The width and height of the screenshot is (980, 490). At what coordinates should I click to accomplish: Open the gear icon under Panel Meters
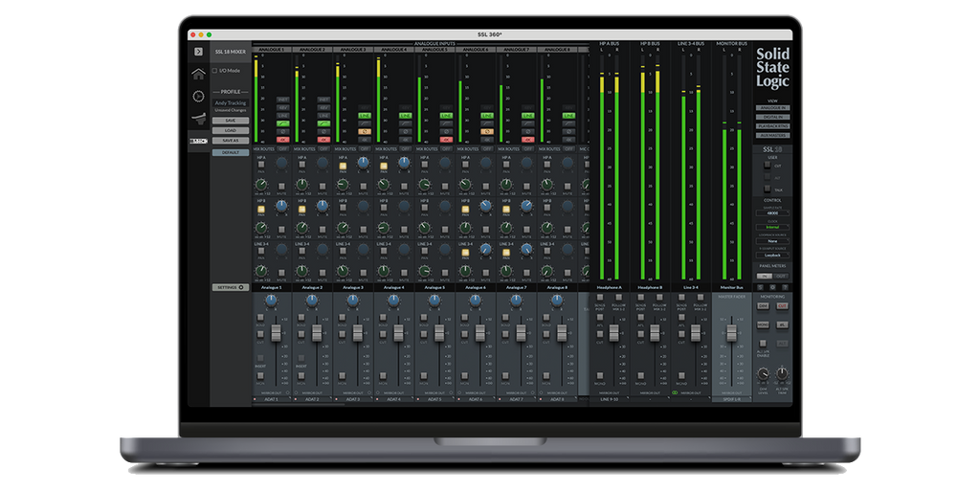[772, 287]
